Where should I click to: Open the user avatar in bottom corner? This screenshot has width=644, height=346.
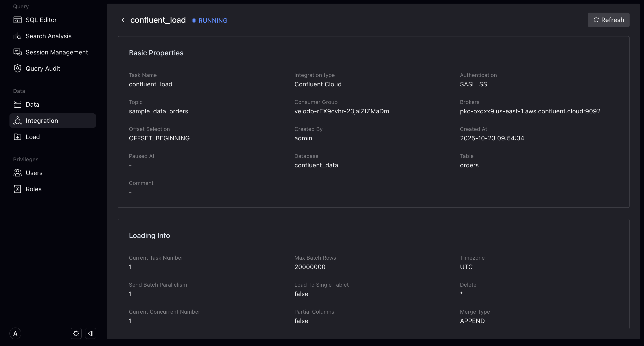click(x=15, y=333)
